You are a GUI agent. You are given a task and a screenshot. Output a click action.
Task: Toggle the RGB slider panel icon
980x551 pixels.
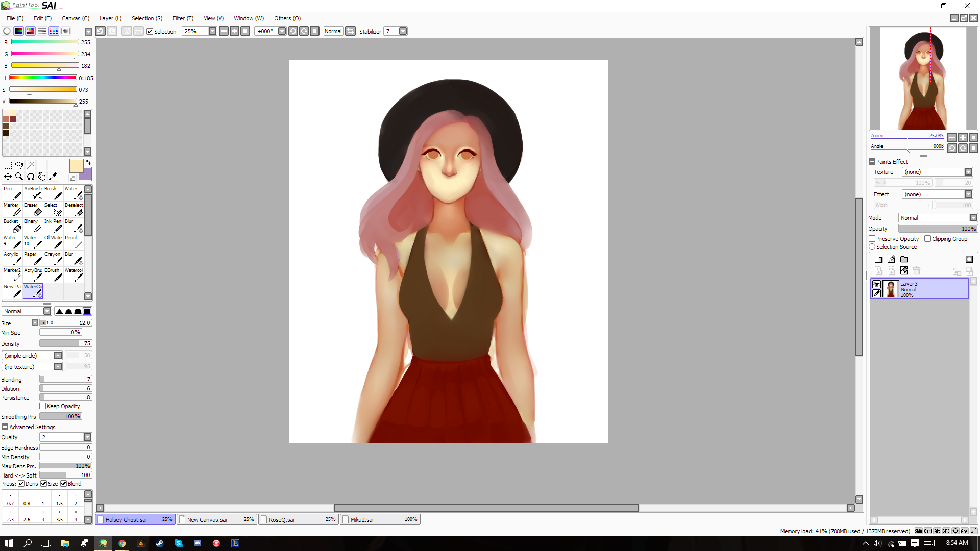coord(18,31)
